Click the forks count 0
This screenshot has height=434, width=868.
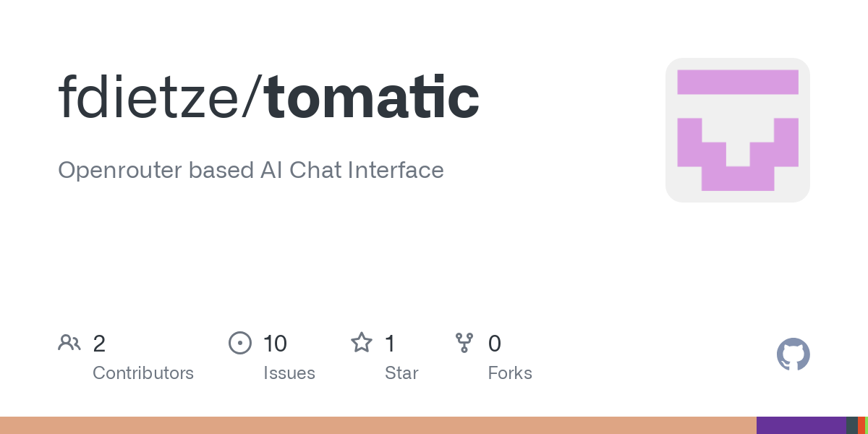[495, 344]
